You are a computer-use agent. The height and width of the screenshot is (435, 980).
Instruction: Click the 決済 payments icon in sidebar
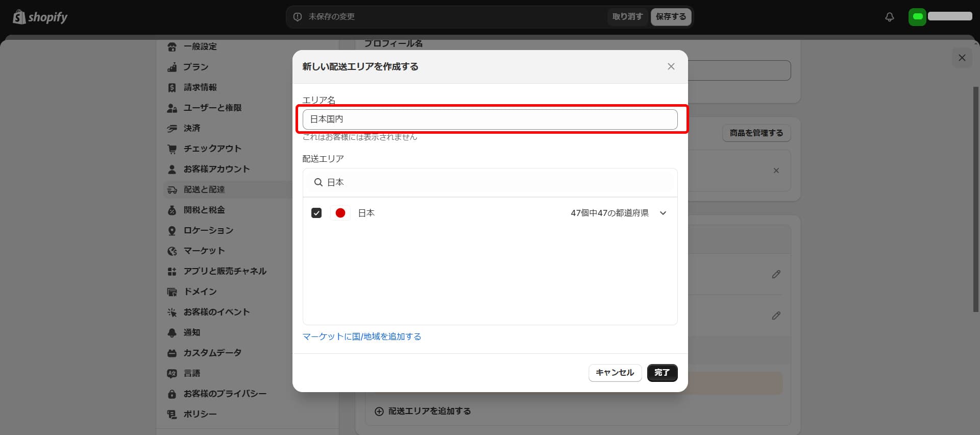tap(172, 128)
